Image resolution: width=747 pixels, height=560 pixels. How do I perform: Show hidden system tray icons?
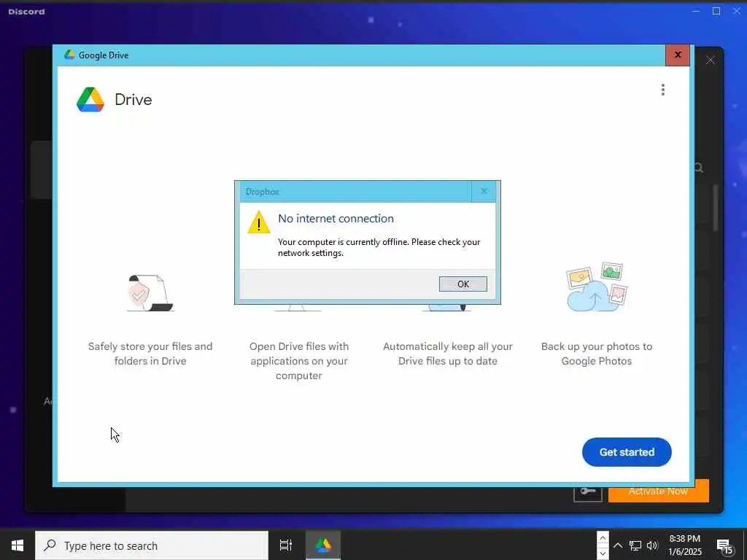tap(618, 545)
